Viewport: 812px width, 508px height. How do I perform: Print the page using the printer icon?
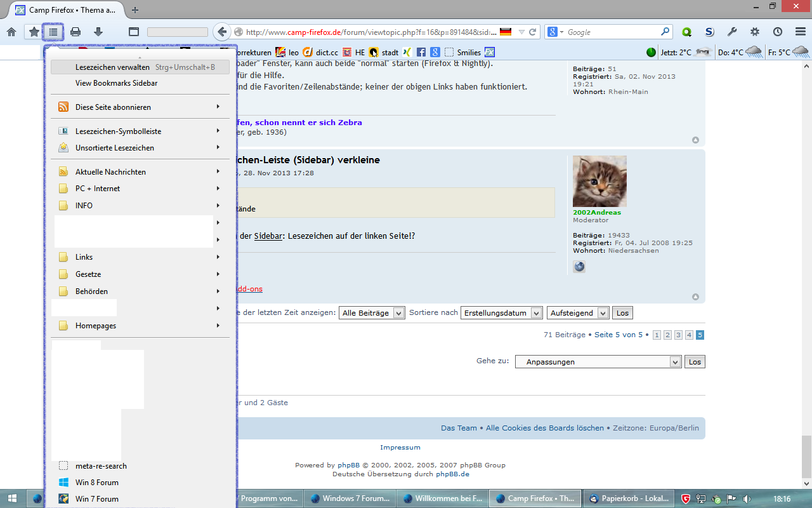(x=75, y=32)
